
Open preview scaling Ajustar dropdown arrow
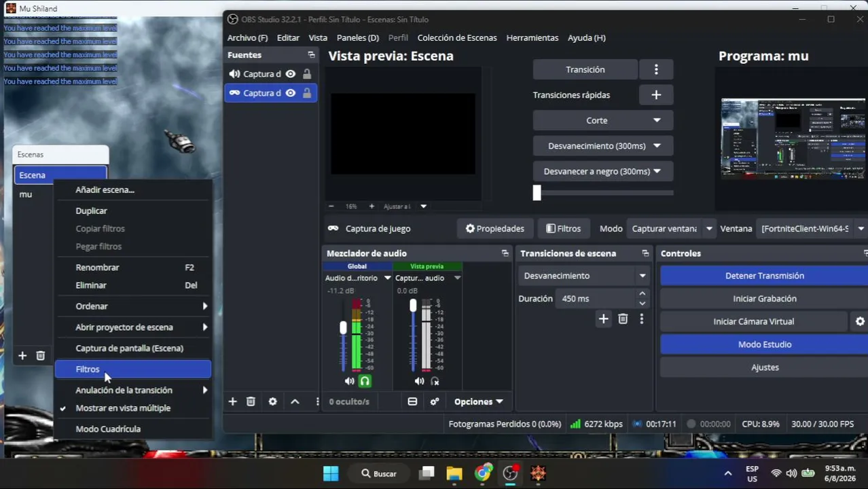[423, 206]
